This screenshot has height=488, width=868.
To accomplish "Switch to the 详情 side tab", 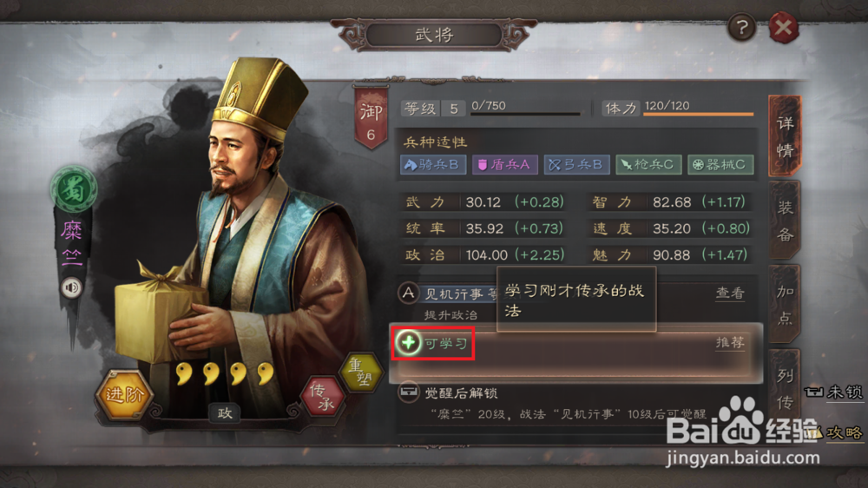I will (785, 136).
